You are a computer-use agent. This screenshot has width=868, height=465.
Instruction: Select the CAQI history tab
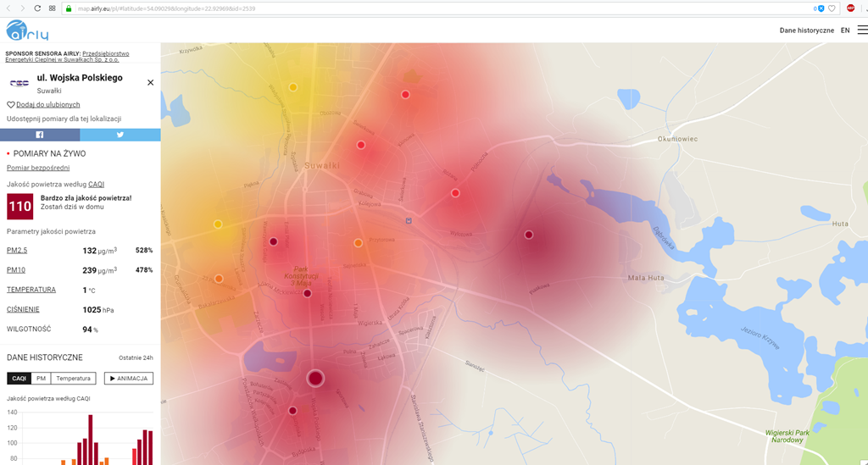(19, 379)
